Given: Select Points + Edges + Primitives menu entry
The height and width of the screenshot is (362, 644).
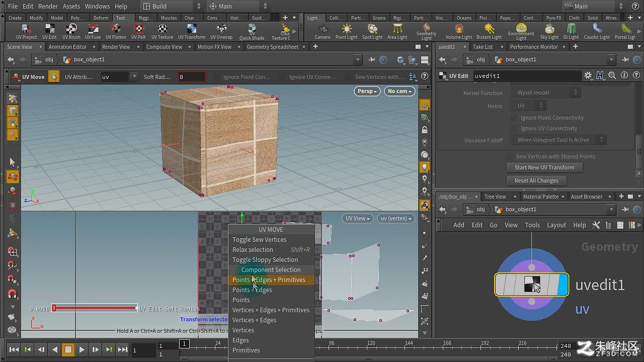Looking at the screenshot, I should 271,280.
